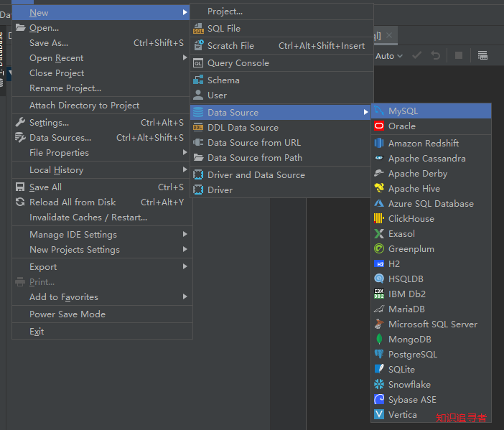
Task: Click the Apache Hive bee icon
Action: click(379, 188)
